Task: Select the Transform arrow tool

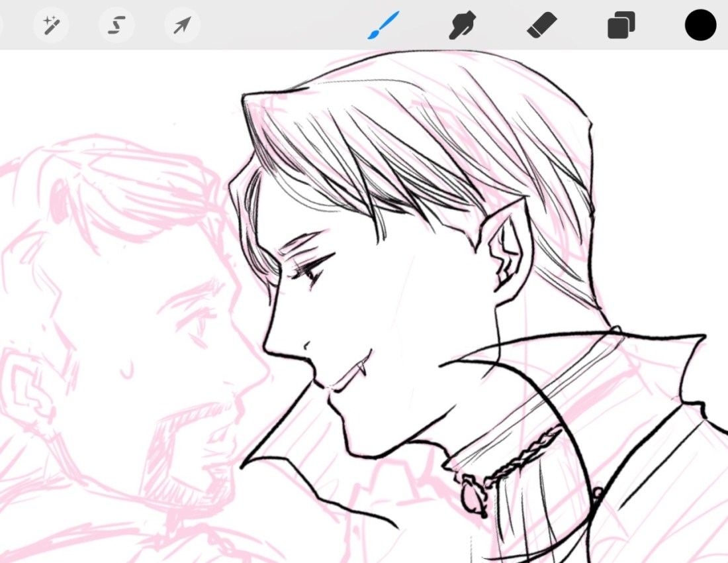Action: point(182,26)
